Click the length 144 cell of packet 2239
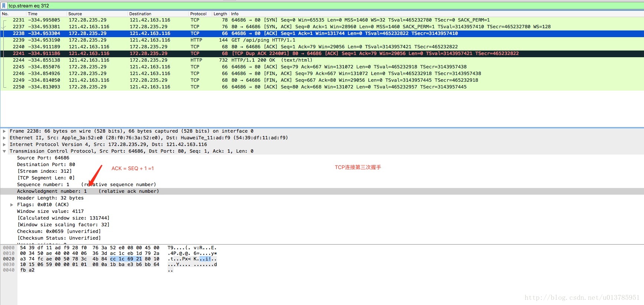The width and height of the screenshot is (644, 305). pyautogui.click(x=223, y=40)
